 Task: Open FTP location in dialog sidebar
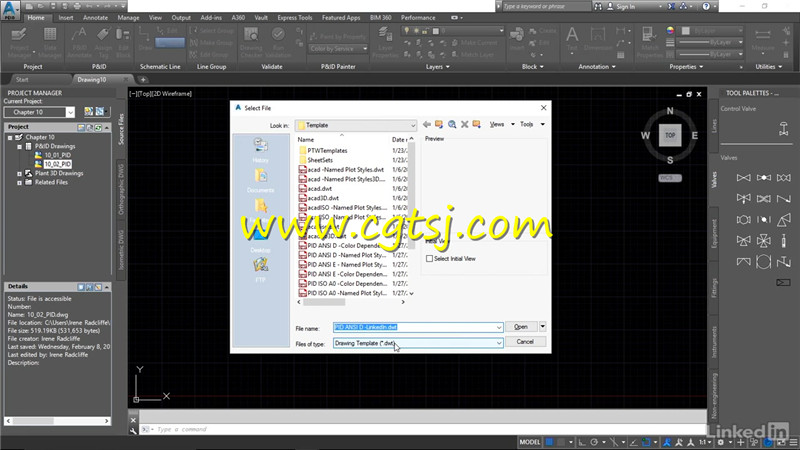point(261,270)
